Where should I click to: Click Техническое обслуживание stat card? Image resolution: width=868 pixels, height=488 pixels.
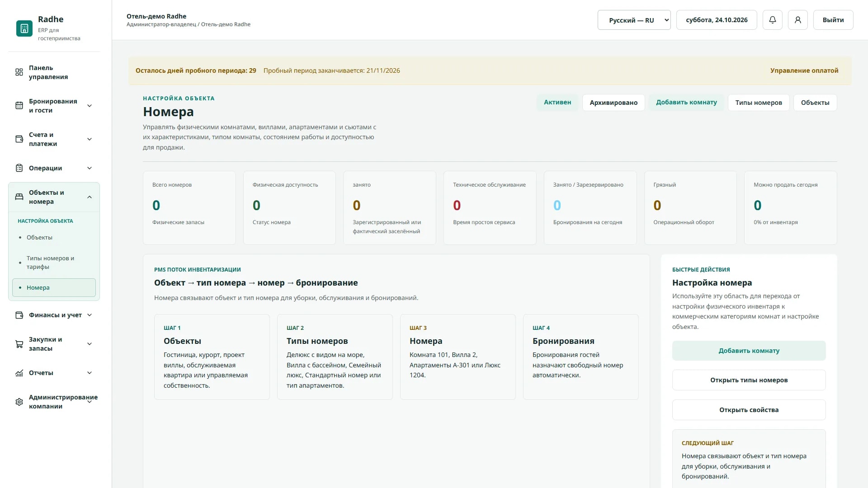click(490, 208)
